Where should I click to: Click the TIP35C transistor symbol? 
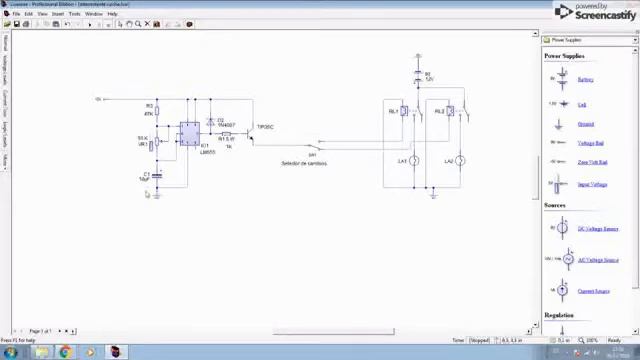pyautogui.click(x=250, y=135)
